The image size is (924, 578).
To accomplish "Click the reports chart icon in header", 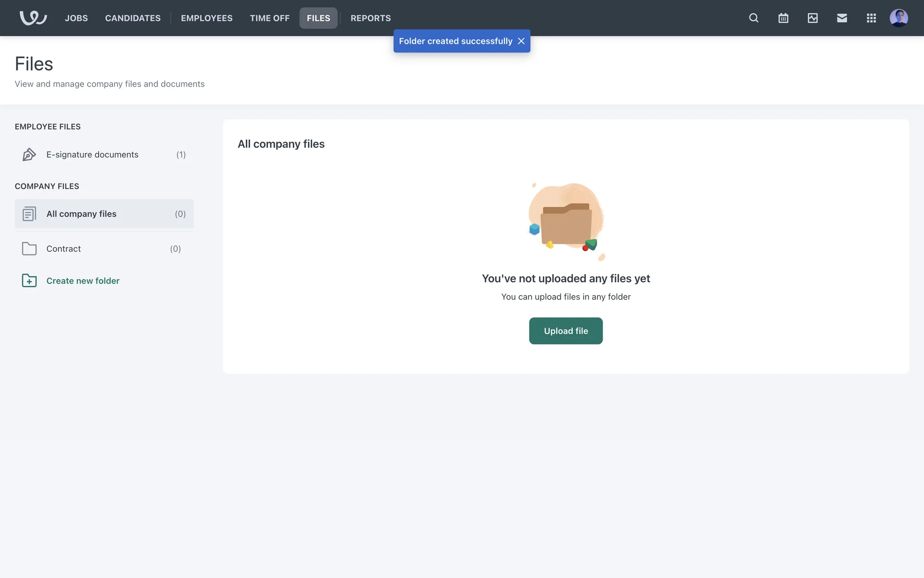I will point(812,18).
